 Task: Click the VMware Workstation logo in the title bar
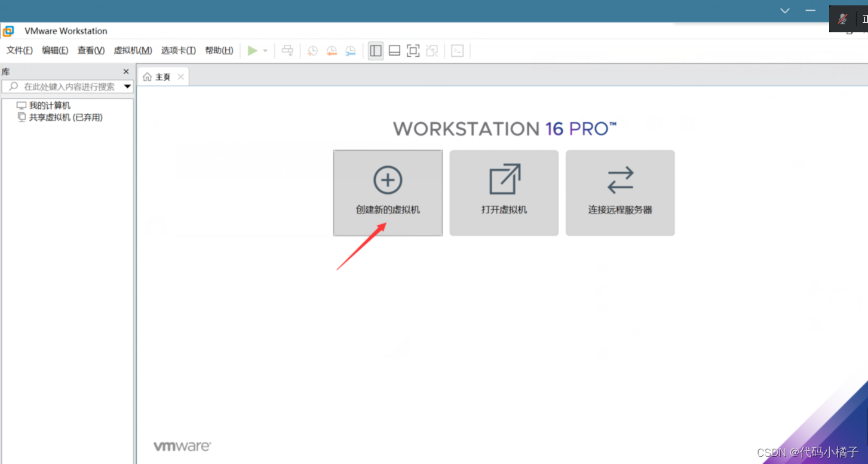[x=8, y=31]
